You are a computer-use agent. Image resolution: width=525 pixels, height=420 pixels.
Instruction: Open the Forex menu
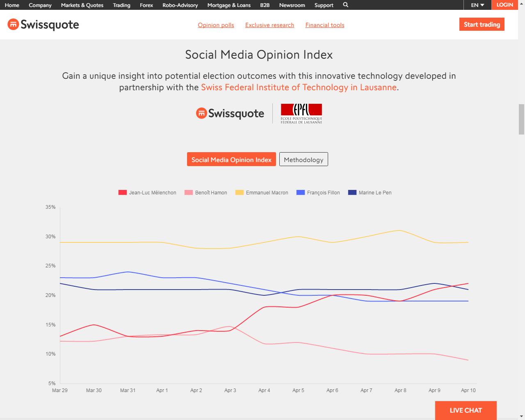146,5
